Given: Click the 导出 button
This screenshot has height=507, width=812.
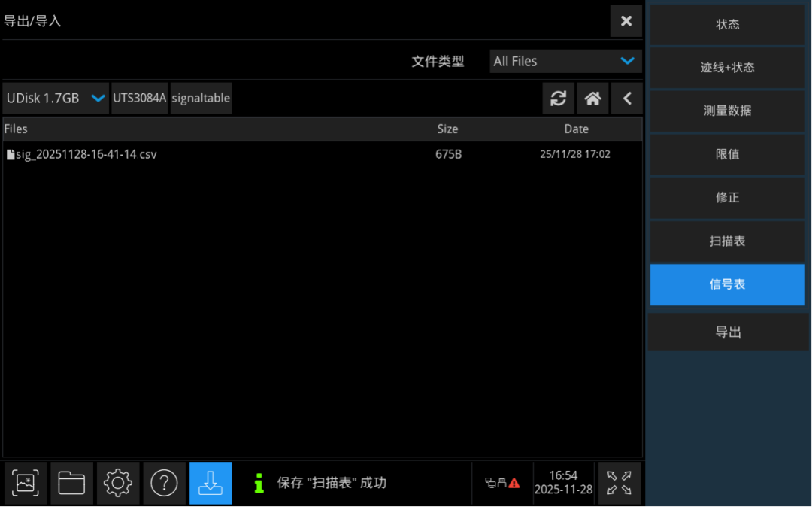Looking at the screenshot, I should pos(728,332).
